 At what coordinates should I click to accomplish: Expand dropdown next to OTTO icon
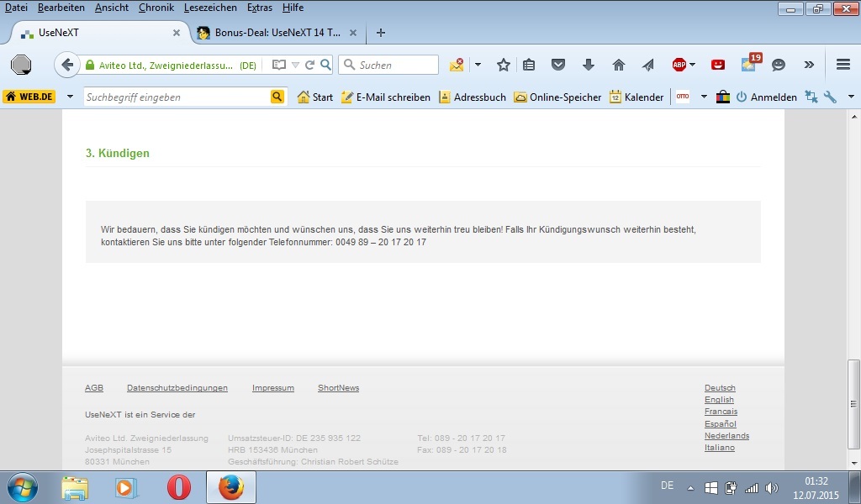click(704, 97)
